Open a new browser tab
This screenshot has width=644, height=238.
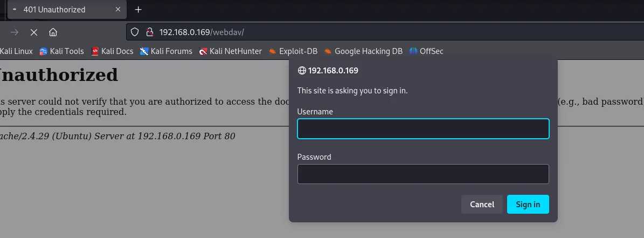139,10
